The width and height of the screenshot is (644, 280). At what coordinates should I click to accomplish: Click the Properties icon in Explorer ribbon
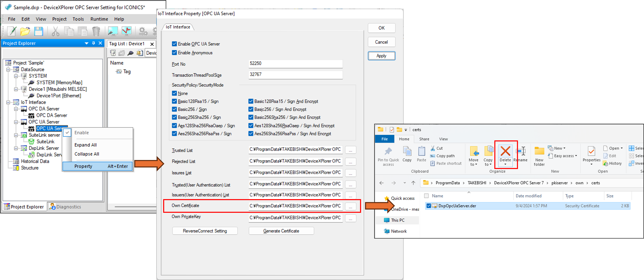tap(591, 151)
